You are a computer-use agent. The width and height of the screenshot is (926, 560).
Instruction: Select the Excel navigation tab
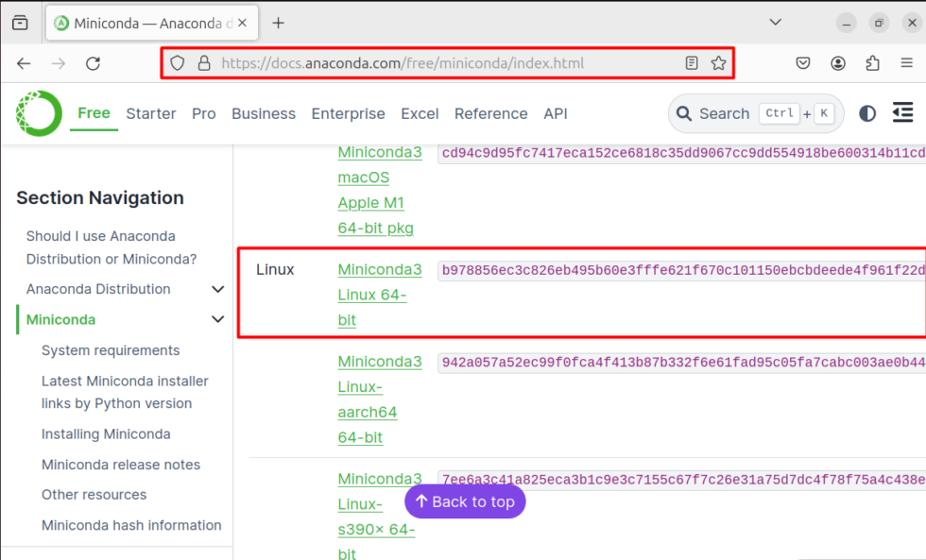(420, 113)
